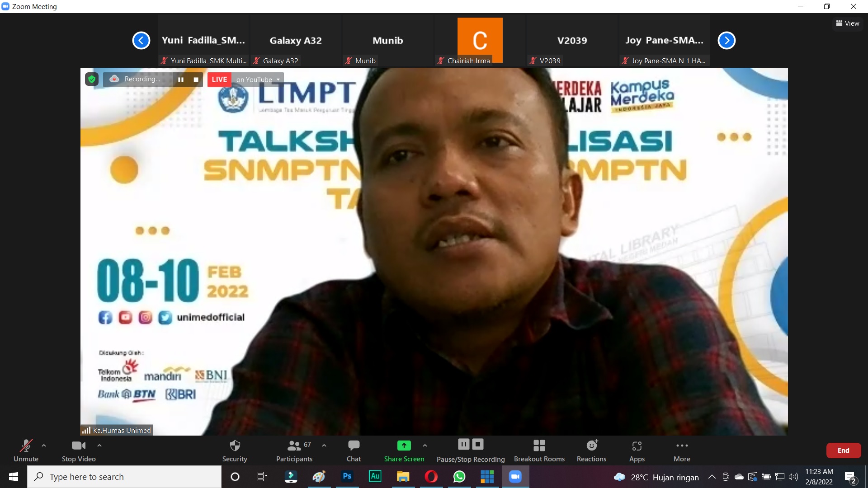The width and height of the screenshot is (868, 488).
Task: Click the Ka.Humas Unimed name label
Action: tap(117, 430)
